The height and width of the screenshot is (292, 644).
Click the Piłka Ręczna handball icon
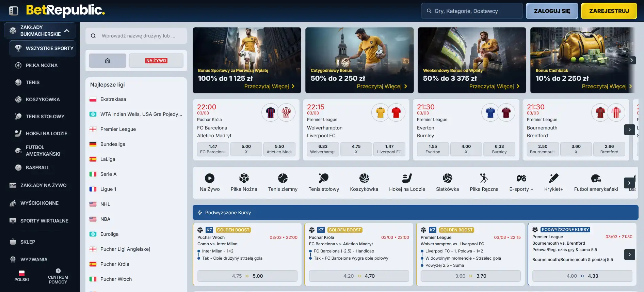(484, 178)
